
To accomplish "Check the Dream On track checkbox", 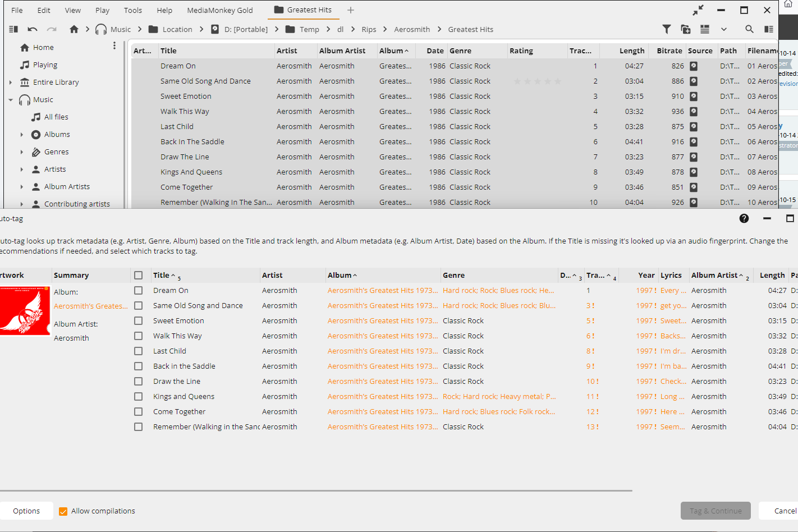I will click(x=138, y=291).
